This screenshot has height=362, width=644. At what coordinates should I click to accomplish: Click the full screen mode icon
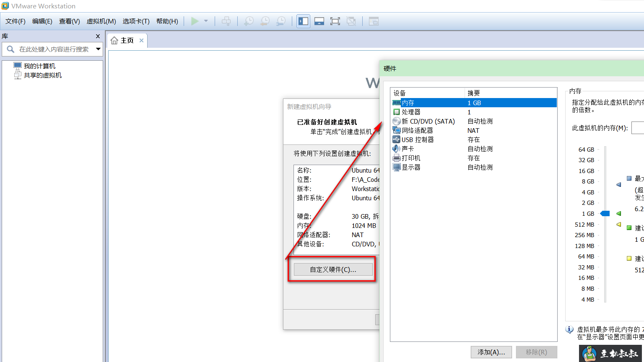[335, 21]
